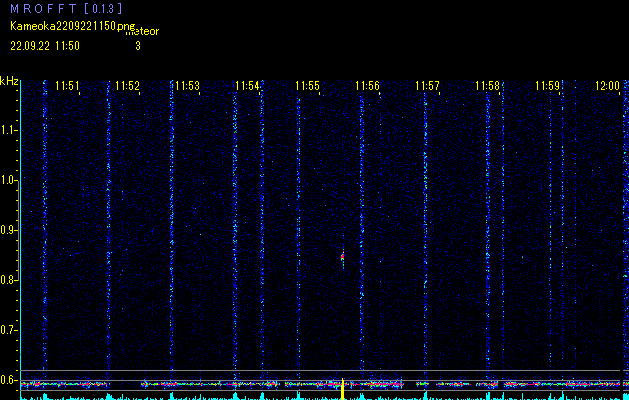Image resolution: width=629 pixels, height=400 pixels.
Task: Click the 11:54 time axis label
Action: pos(247,86)
